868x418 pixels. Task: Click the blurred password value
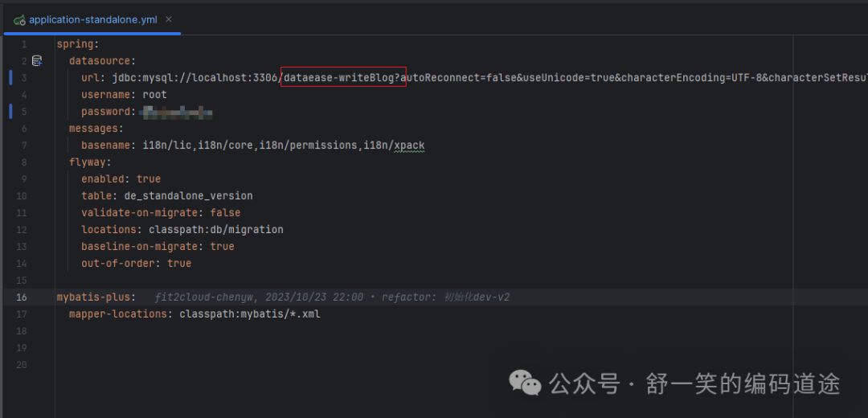174,112
